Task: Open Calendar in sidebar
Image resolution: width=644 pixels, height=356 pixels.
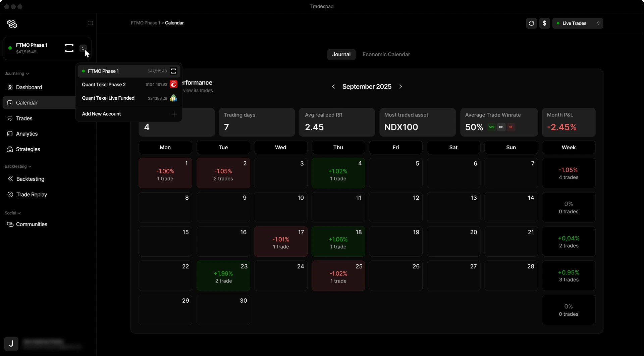Action: (39, 103)
